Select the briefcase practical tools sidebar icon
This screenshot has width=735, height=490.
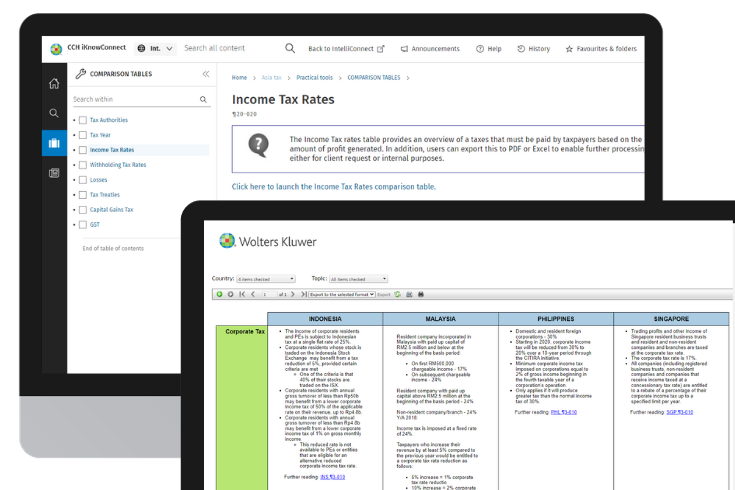point(54,143)
